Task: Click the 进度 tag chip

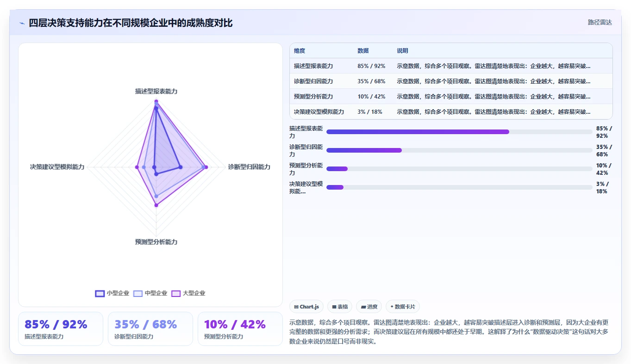Action: [369, 307]
